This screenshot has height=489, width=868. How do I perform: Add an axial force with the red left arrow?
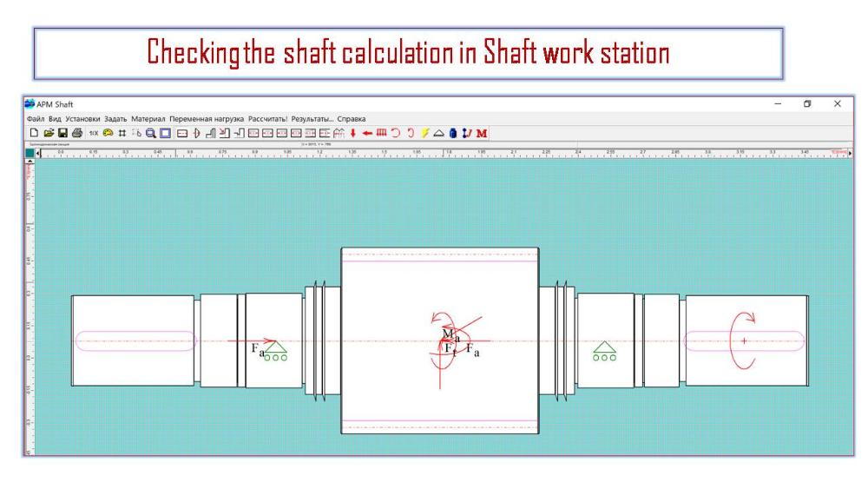click(367, 133)
